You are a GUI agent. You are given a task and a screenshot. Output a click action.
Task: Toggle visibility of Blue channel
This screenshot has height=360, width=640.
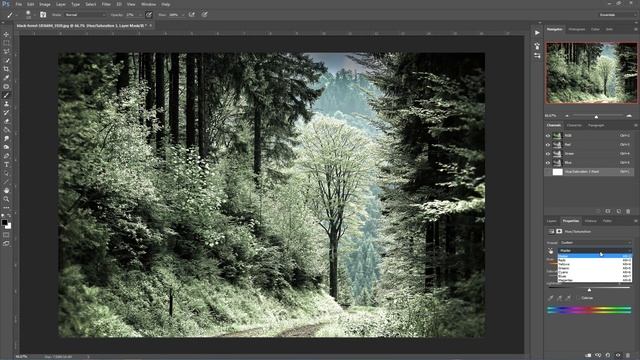[548, 162]
